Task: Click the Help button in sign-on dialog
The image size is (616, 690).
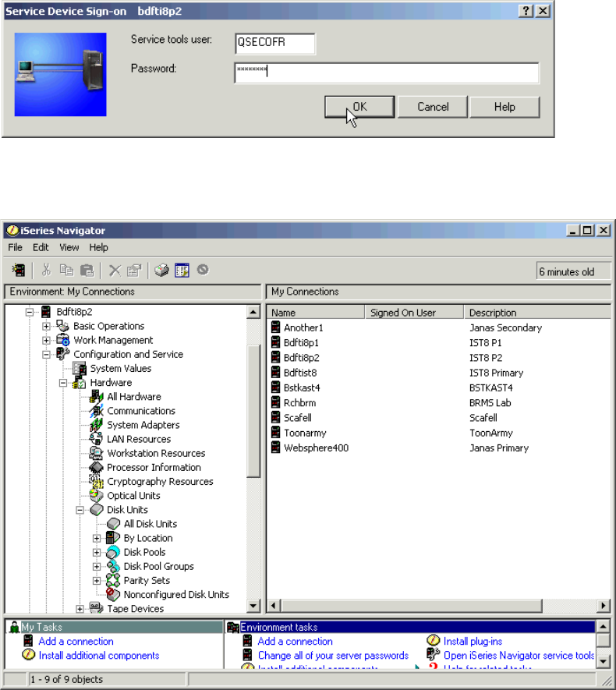Action: [x=504, y=107]
